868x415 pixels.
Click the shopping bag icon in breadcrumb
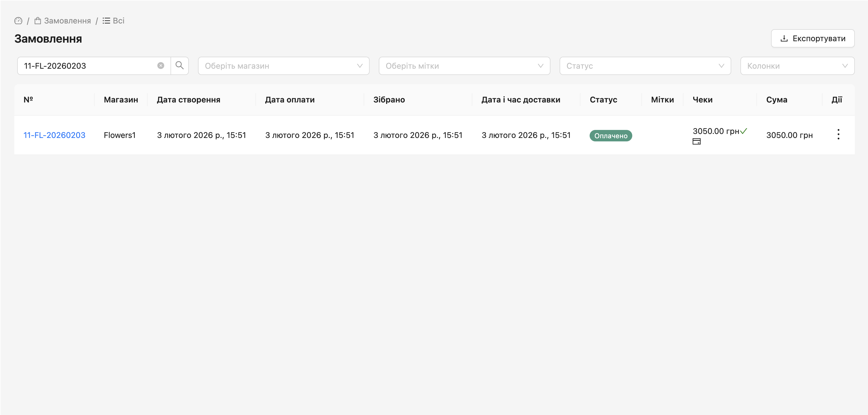38,21
